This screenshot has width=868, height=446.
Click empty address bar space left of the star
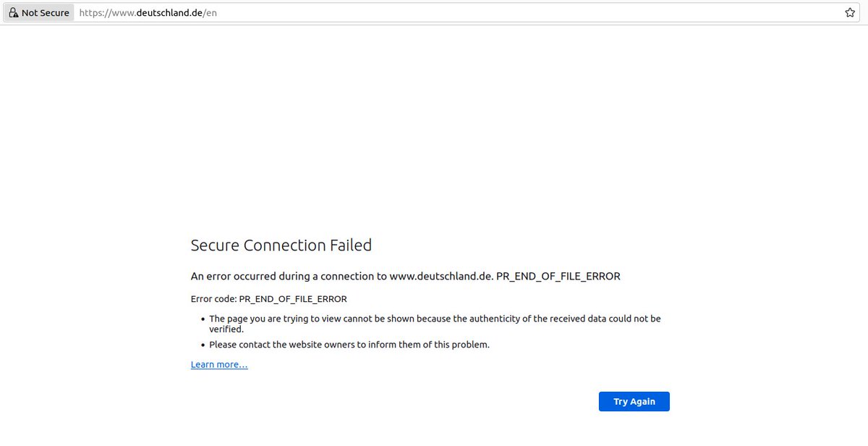tap(528, 13)
